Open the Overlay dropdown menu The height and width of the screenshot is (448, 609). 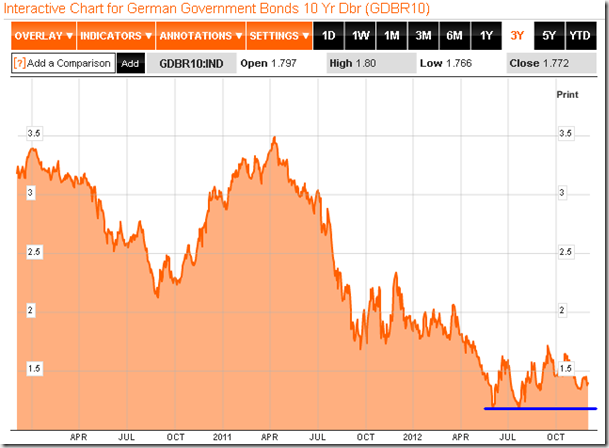[x=43, y=36]
